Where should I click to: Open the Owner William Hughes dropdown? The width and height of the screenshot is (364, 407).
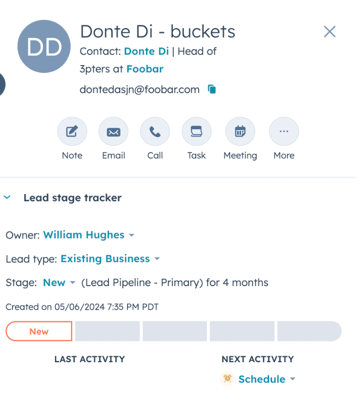89,235
